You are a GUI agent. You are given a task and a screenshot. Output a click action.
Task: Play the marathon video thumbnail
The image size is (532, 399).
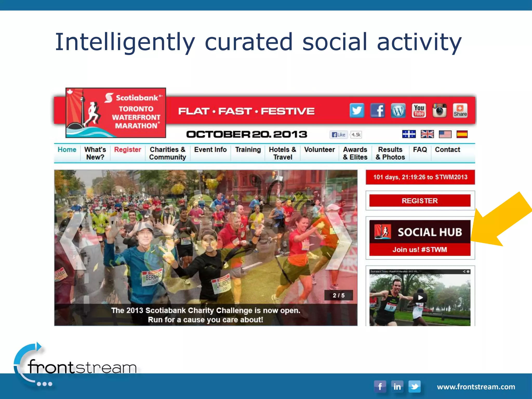[420, 297]
